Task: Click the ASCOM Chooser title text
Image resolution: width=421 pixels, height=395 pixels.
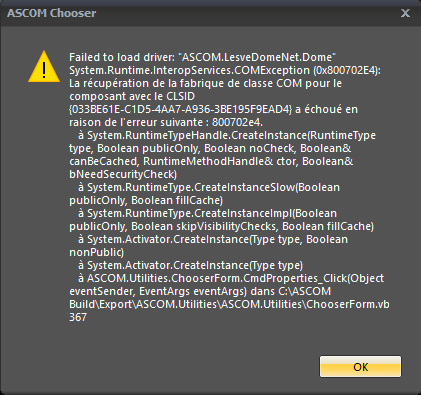Action: [52, 13]
